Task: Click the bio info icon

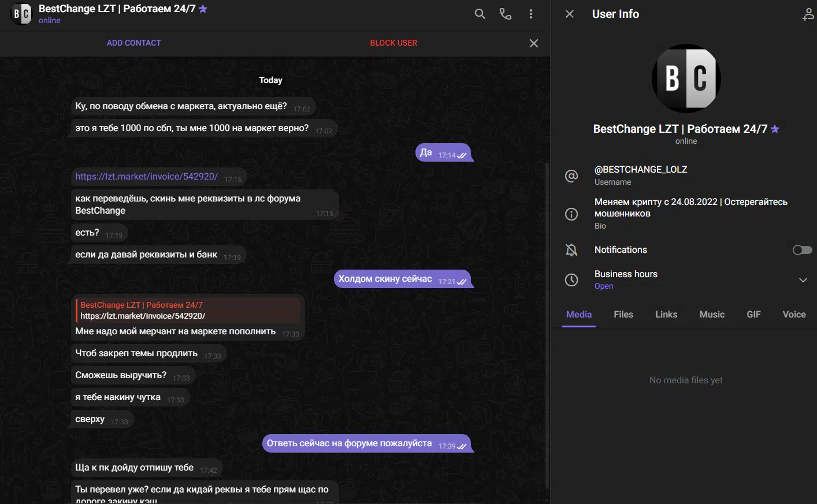Action: (571, 214)
